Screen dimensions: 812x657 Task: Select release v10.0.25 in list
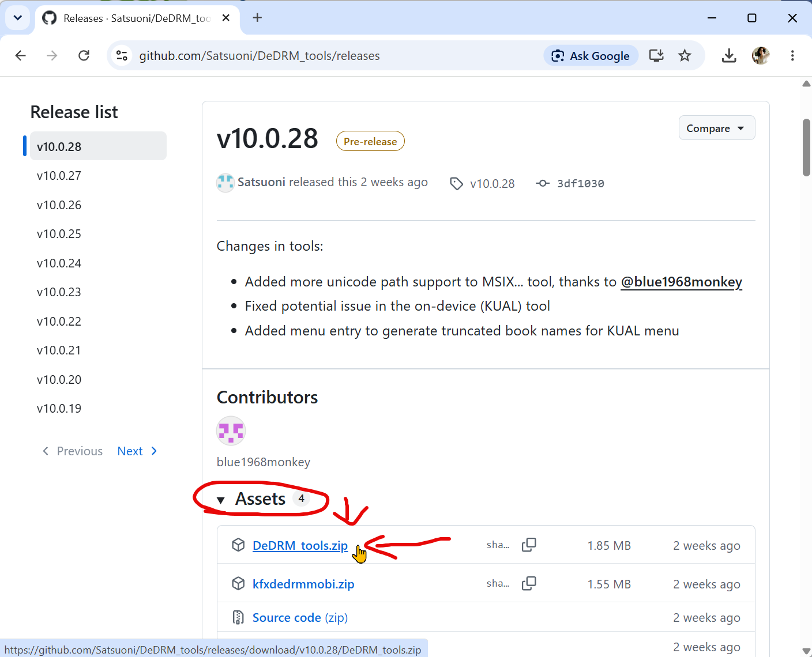point(59,234)
